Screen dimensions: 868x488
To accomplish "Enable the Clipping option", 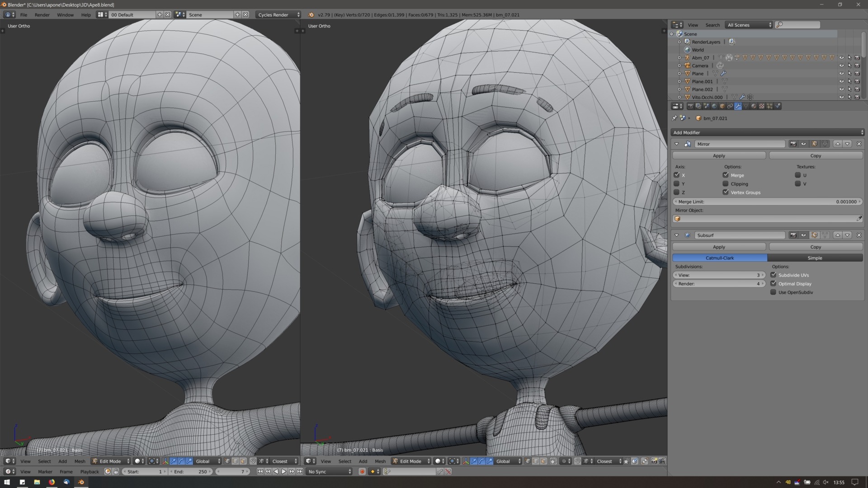I will point(726,184).
